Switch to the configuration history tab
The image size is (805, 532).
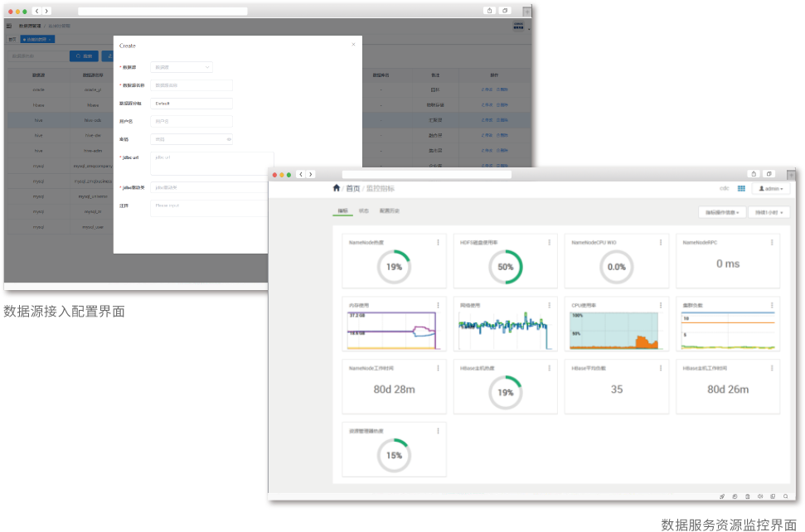click(390, 211)
